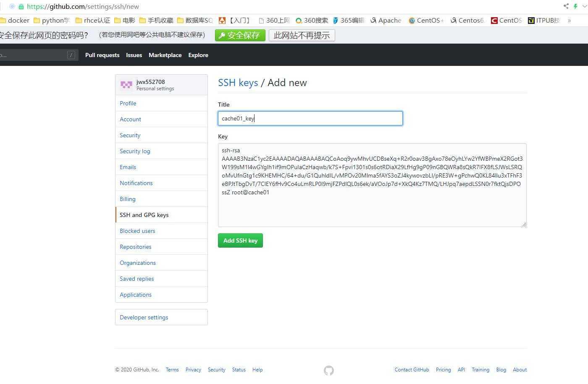Open Contact GitHub footer link
Viewport: 588px width, 384px height.
412,370
